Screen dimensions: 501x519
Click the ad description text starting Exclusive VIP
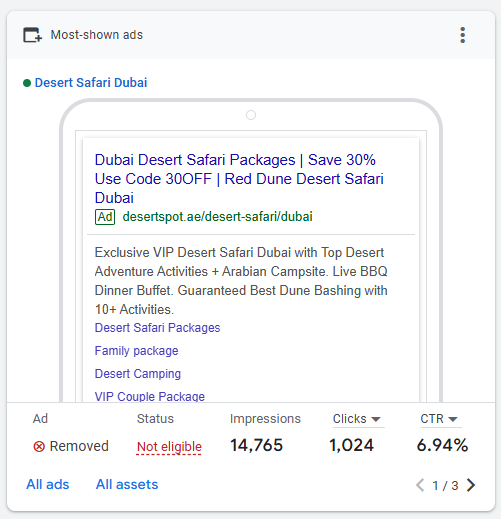tap(241, 281)
